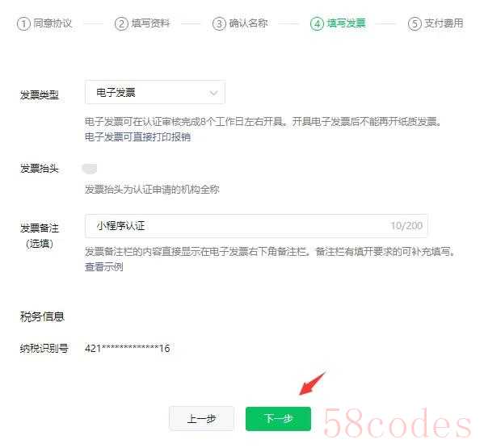Viewport: 484px width, 448px height.
Task: Click the step 5 circle icon
Action: pyautogui.click(x=415, y=23)
